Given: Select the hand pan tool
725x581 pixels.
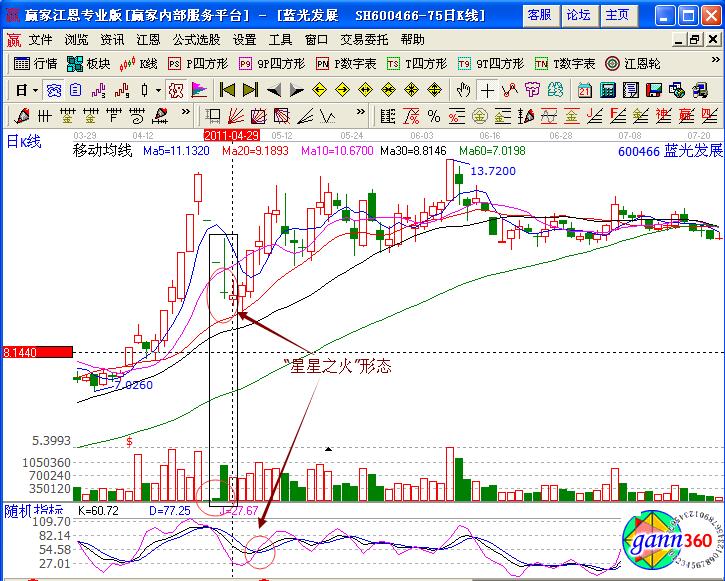Looking at the screenshot, I should [463, 89].
